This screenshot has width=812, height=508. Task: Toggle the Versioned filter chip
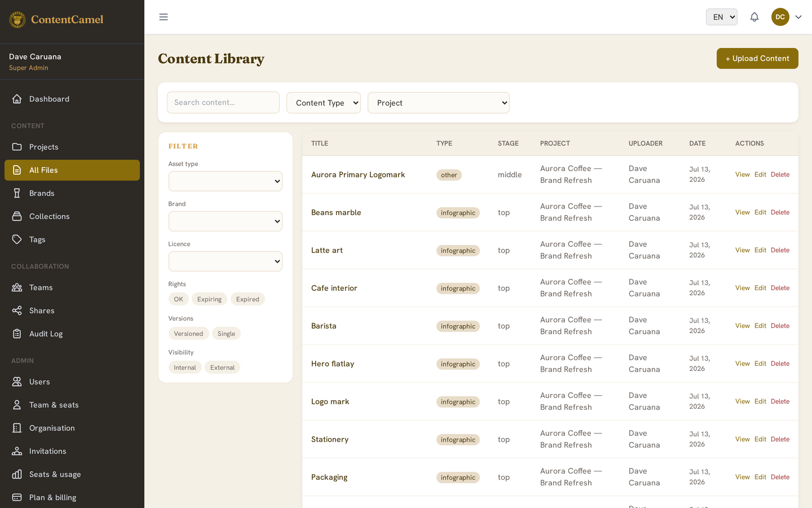tap(188, 334)
